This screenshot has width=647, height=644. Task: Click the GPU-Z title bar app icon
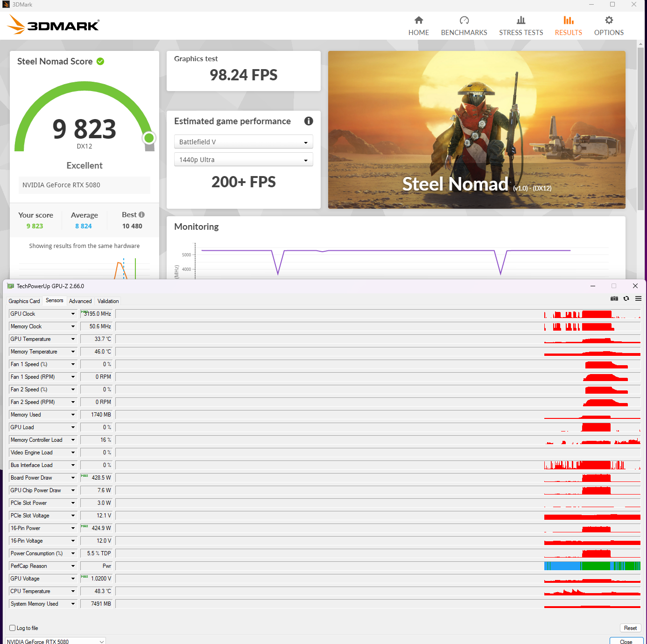(11, 286)
